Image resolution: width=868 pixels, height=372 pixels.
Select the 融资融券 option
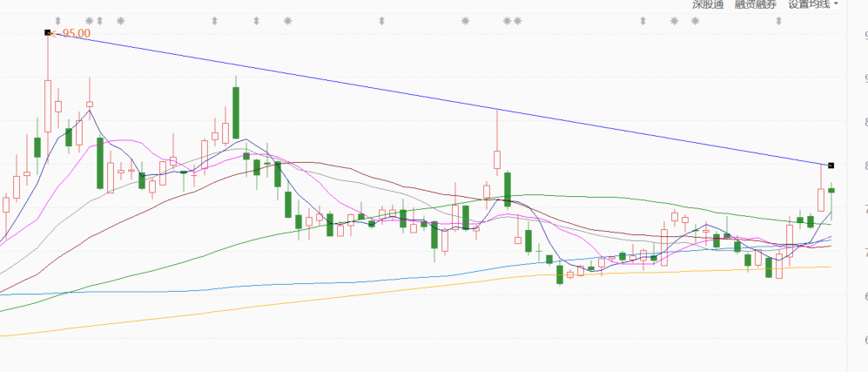tap(756, 4)
